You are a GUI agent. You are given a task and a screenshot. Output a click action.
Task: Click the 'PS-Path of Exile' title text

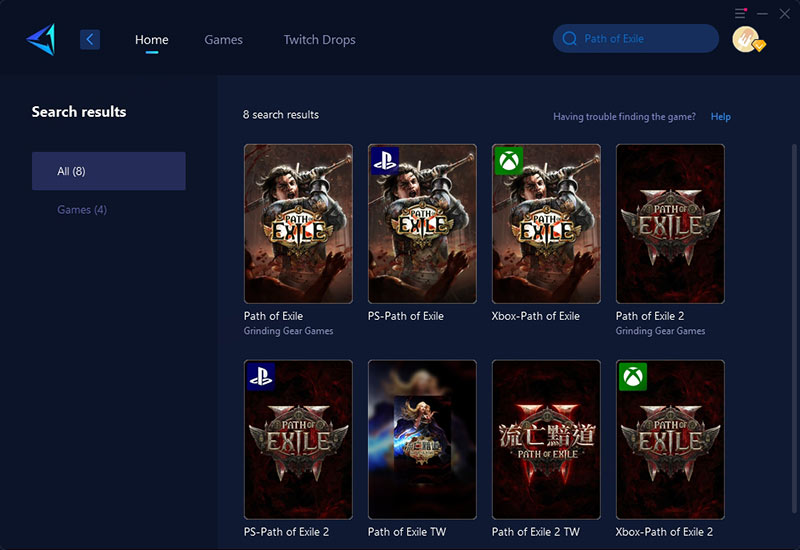point(406,316)
